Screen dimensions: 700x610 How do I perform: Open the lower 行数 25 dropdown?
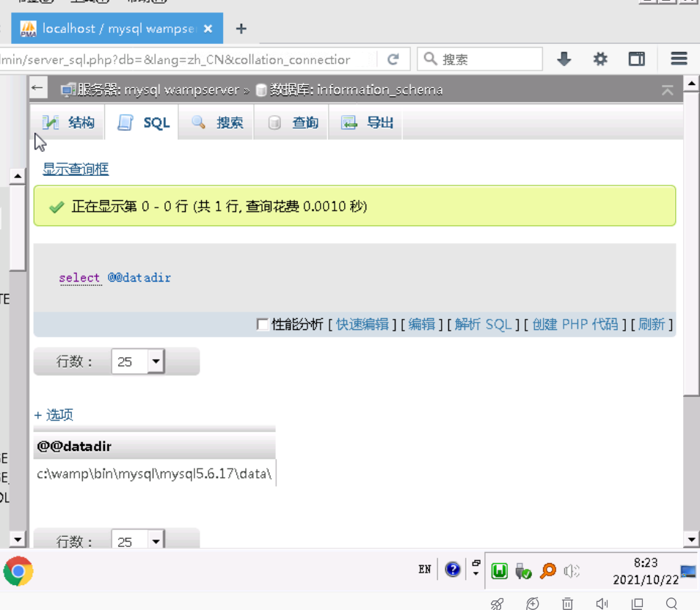click(138, 539)
